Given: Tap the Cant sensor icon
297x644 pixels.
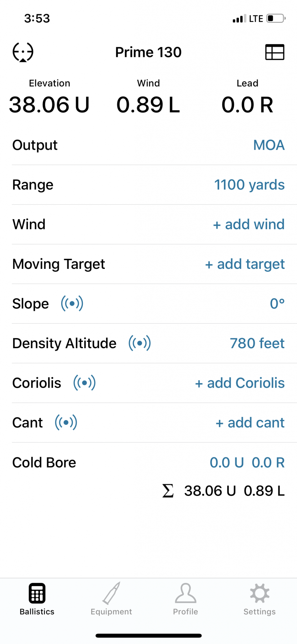Looking at the screenshot, I should [x=66, y=422].
